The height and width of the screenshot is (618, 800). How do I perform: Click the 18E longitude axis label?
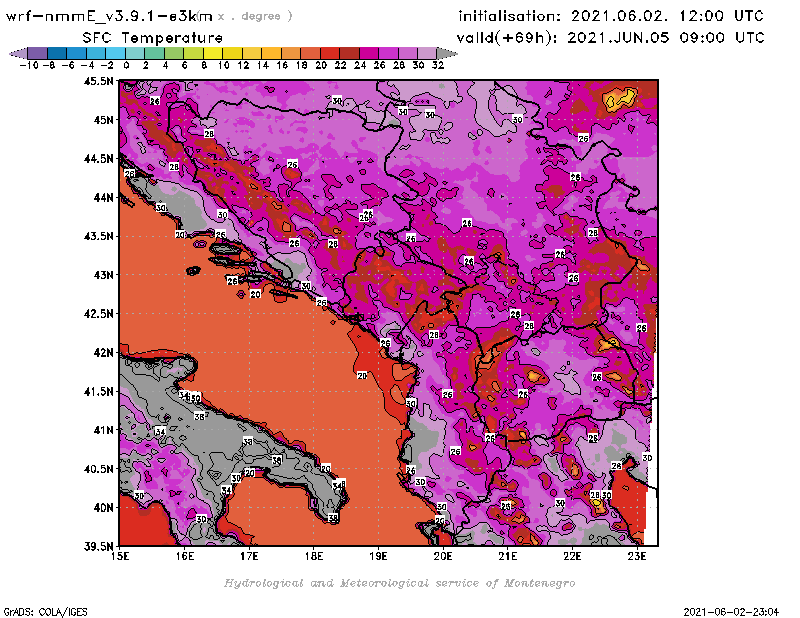click(314, 556)
